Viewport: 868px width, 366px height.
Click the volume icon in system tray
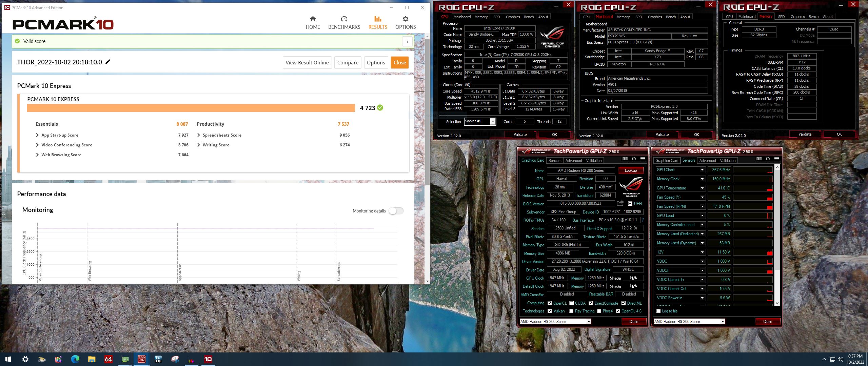pyautogui.click(x=841, y=359)
